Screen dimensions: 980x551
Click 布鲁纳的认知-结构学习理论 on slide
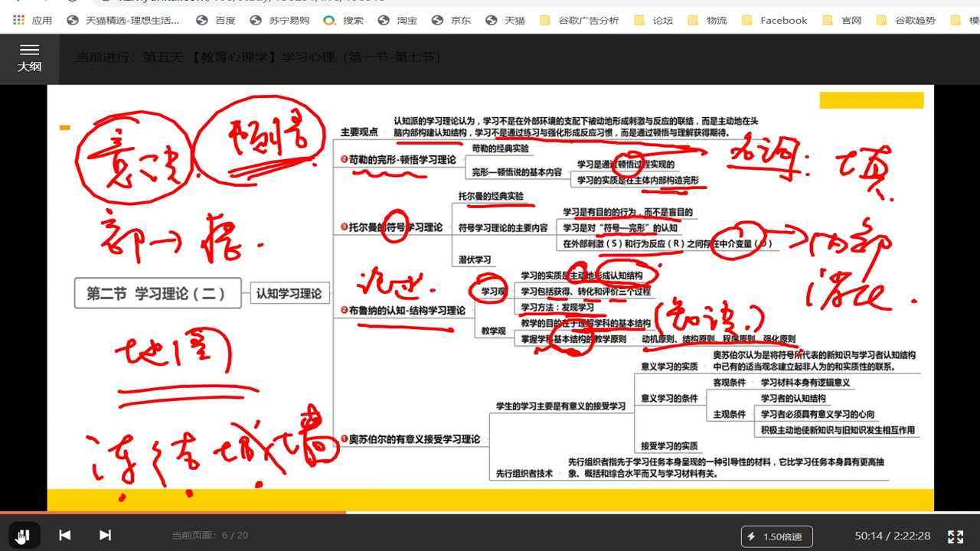pos(403,310)
